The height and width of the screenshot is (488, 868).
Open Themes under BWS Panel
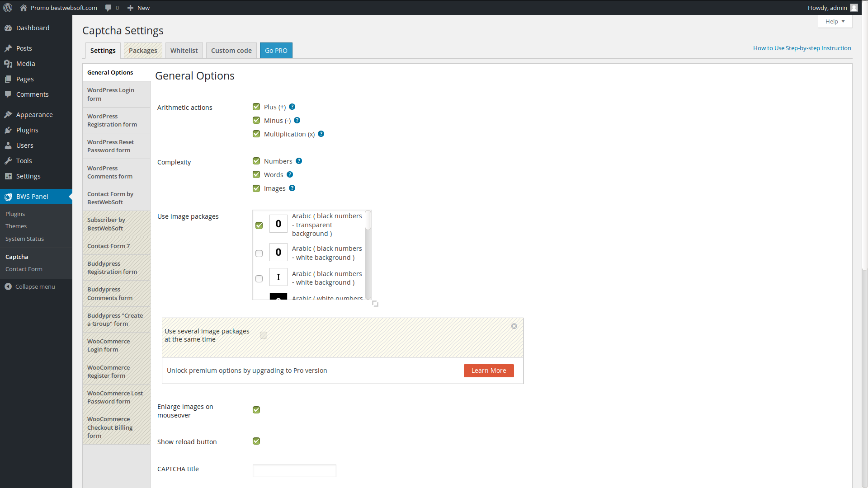[x=16, y=226]
